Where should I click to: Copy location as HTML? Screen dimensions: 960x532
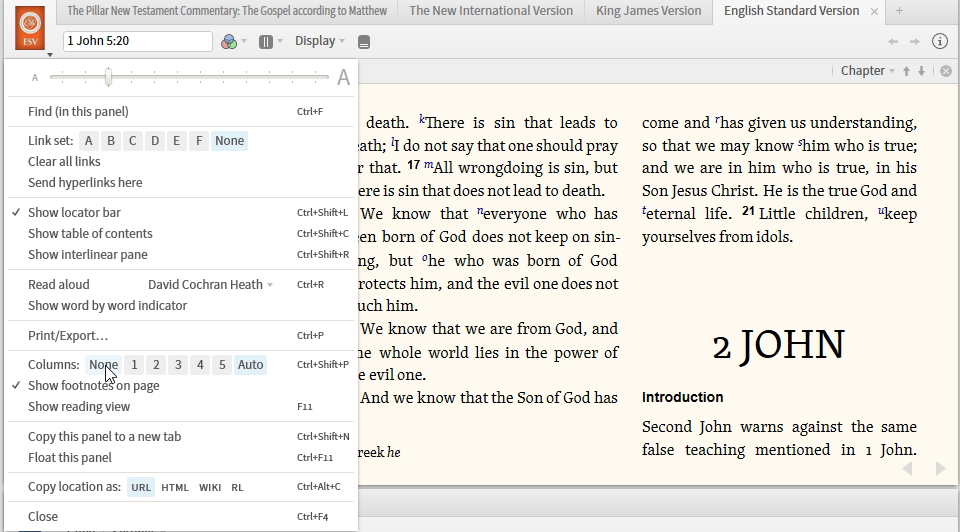(x=175, y=487)
